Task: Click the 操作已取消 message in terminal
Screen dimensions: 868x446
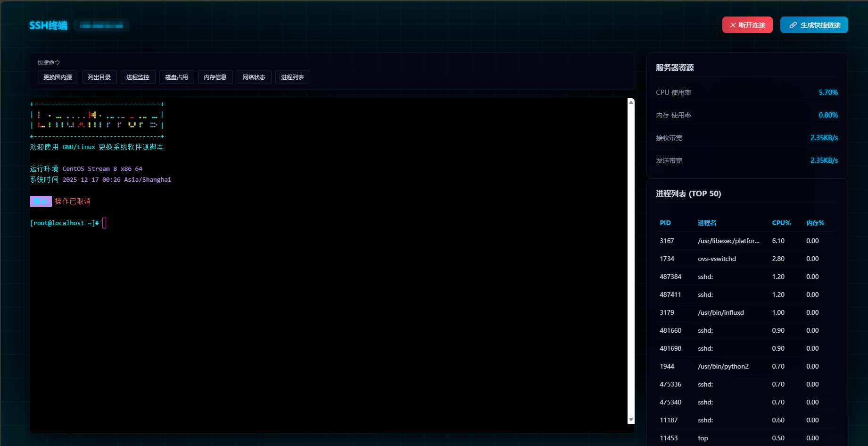Action: [x=73, y=202]
